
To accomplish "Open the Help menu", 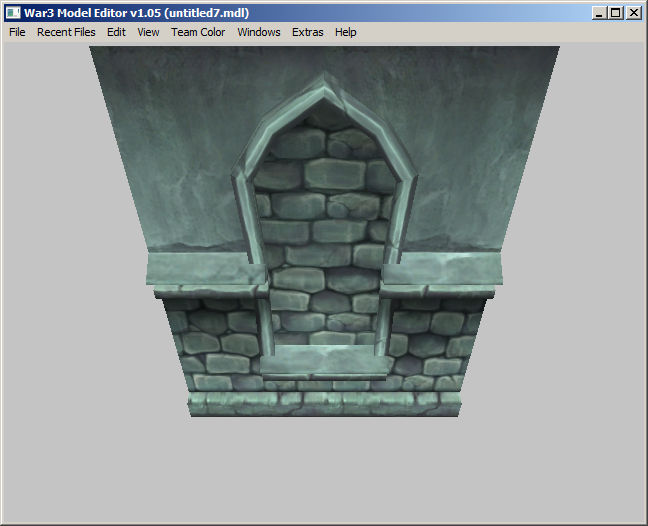I will 345,32.
